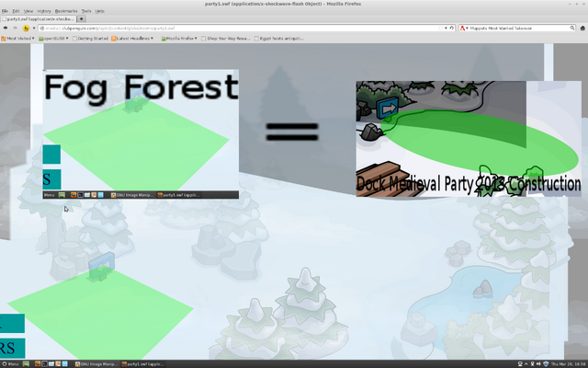Click the blue arrow signpost in Dock image
This screenshot has height=368, width=588.
tap(388, 109)
